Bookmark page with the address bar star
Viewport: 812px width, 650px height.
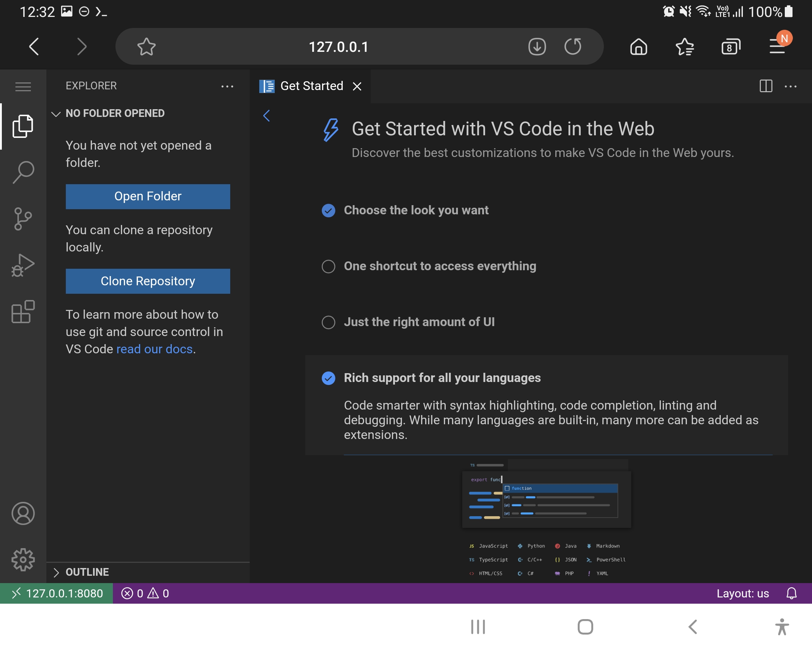point(146,47)
